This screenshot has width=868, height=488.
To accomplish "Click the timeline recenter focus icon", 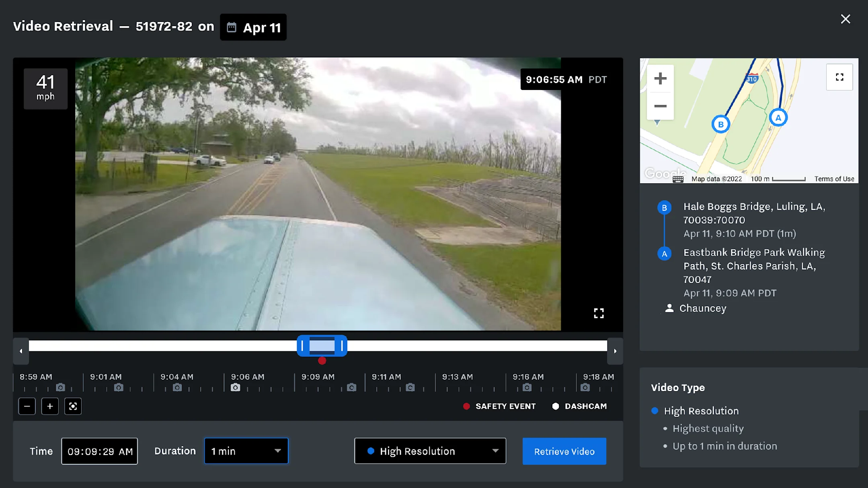I will tap(73, 406).
